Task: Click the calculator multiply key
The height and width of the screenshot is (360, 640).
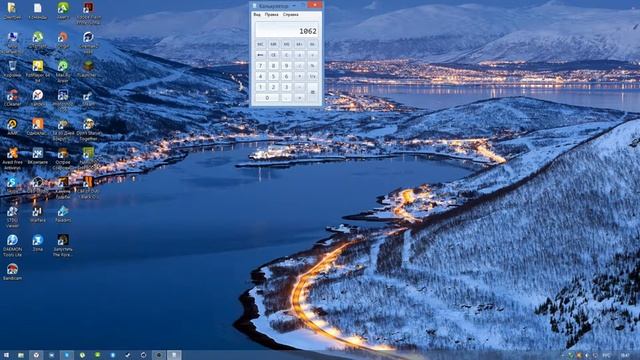Action: 300,76
